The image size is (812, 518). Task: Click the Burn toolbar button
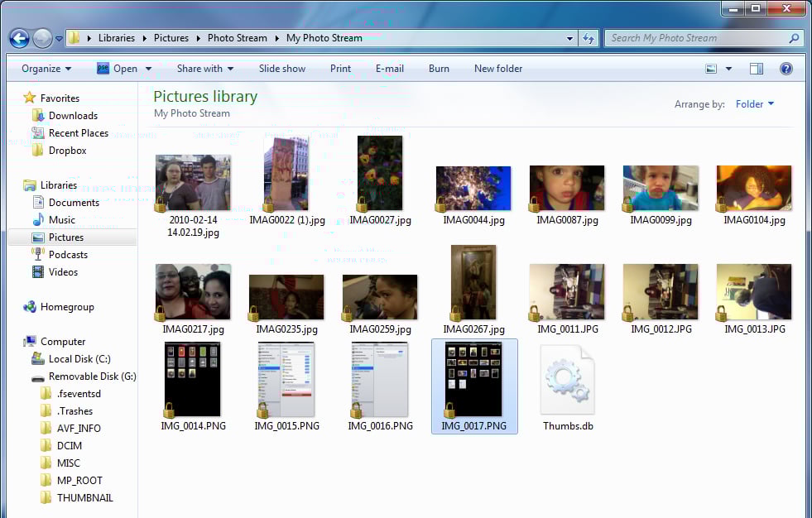point(439,69)
